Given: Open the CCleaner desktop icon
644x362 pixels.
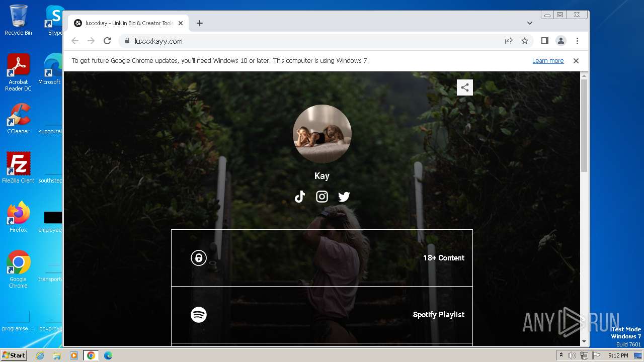Looking at the screenshot, I should click(18, 119).
